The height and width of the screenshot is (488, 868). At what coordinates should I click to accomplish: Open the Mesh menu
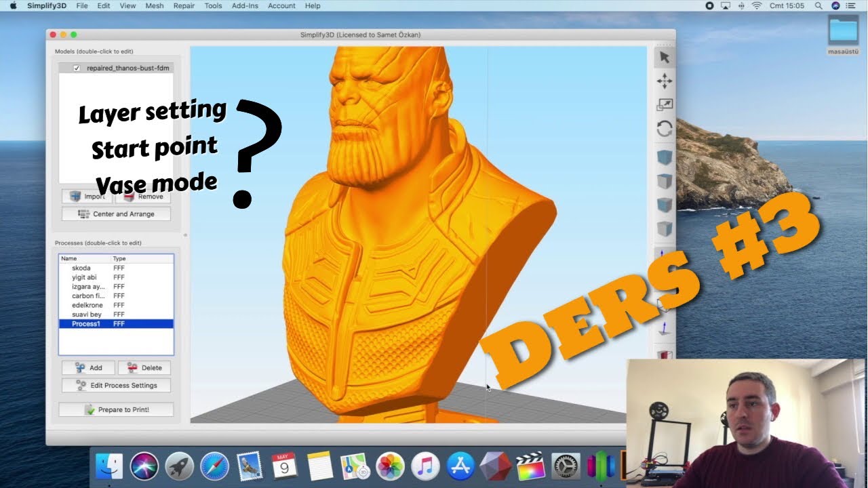[155, 5]
